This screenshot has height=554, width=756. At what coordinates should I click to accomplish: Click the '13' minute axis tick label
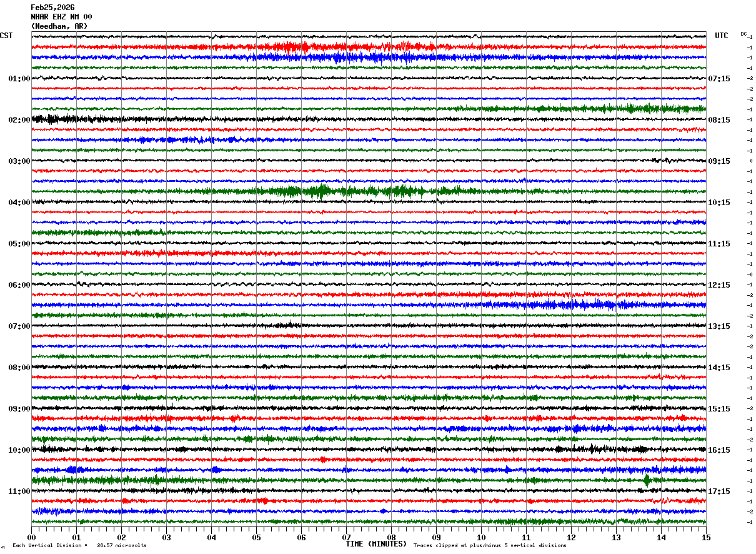click(616, 537)
